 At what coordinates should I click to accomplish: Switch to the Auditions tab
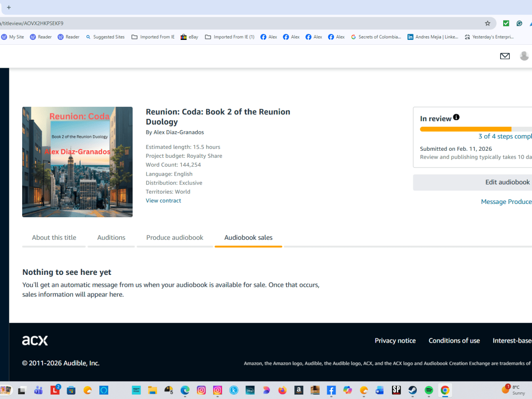(x=111, y=238)
